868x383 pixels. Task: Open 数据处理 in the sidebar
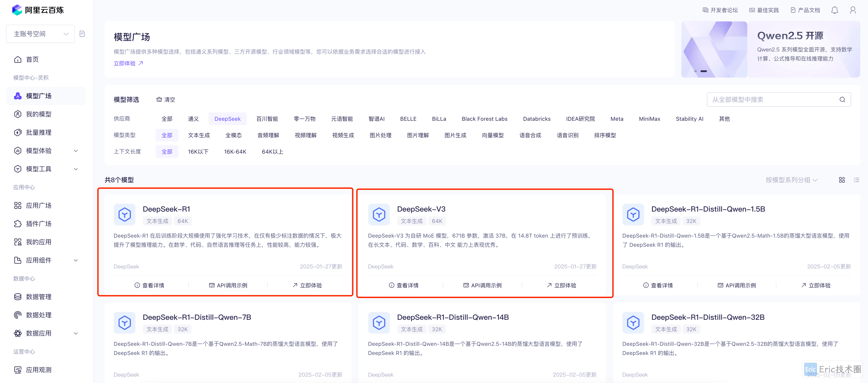pos(46,315)
